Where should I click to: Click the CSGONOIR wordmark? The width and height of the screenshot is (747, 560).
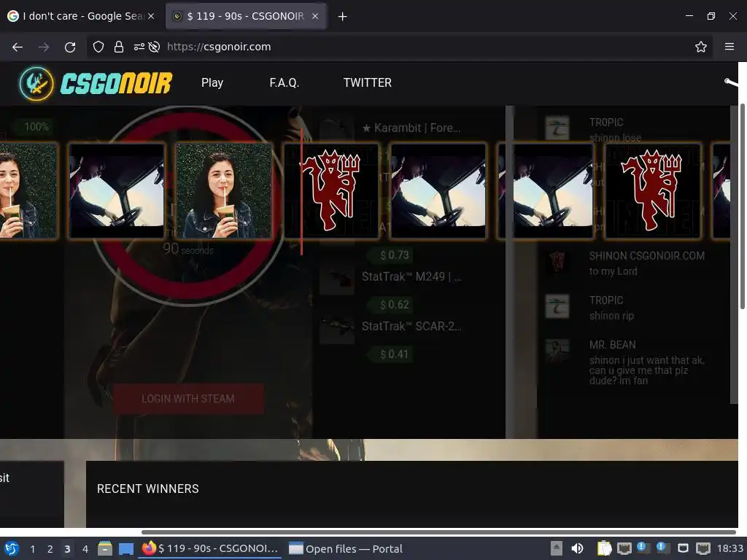[x=116, y=83]
